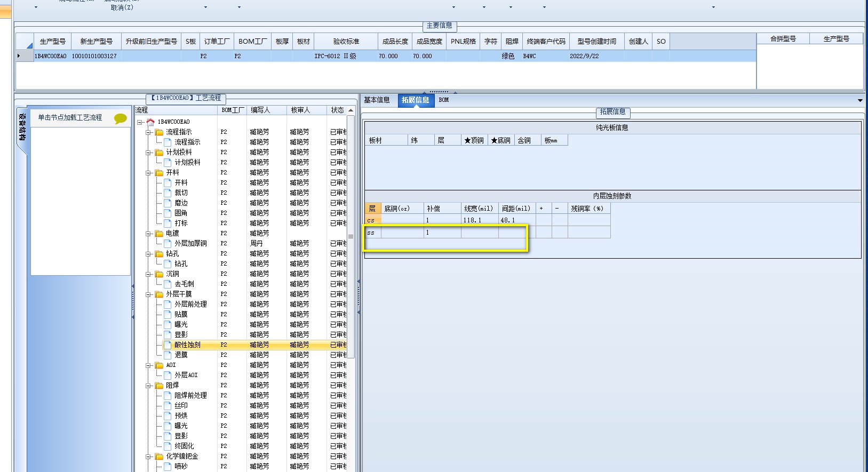
Task: Click the 计划投料 folder icon
Action: [x=159, y=153]
